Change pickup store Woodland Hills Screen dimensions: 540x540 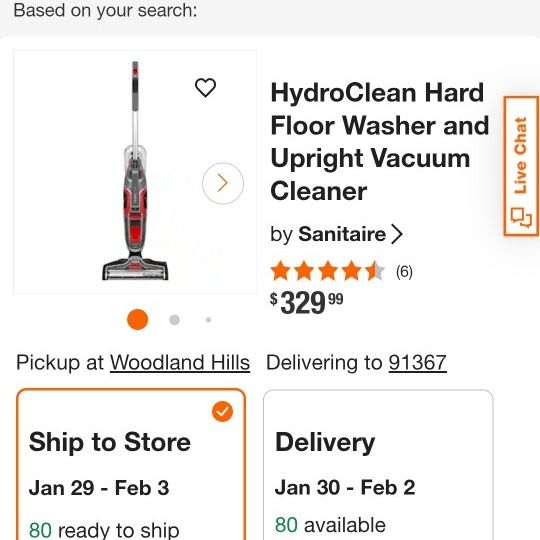tap(180, 363)
